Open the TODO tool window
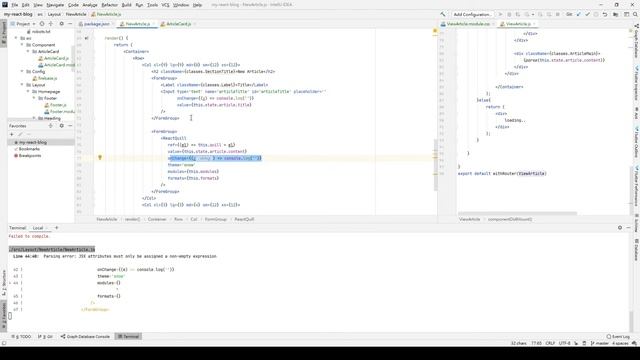This screenshot has height=360, width=640. tap(21, 337)
